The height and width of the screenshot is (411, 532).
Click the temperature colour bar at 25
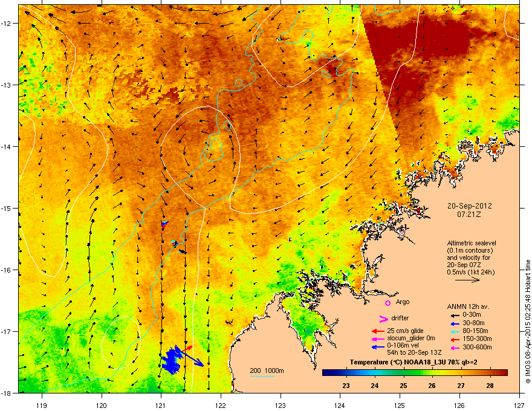point(403,372)
